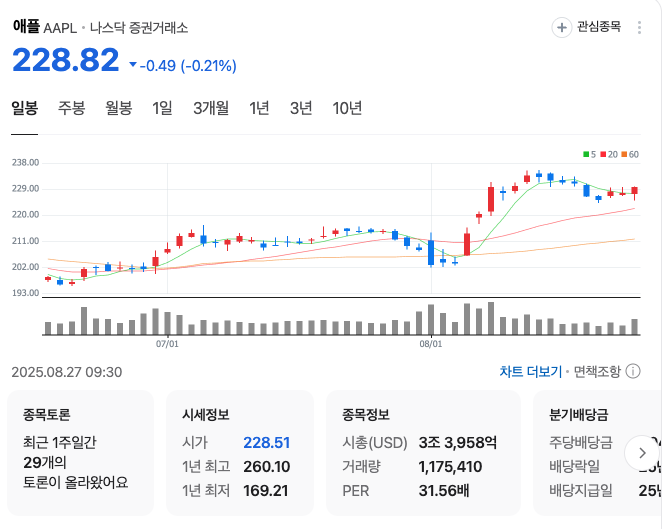Viewport: 662px width, 529px height.
Task: Click the 배당락일 label in dividend card
Action: point(574,467)
